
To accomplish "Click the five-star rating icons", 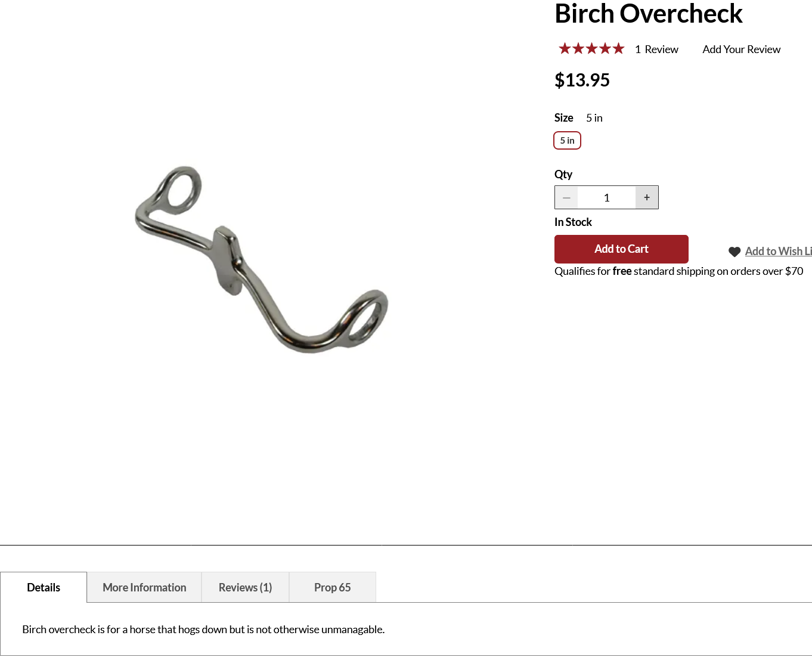I will 591,49.
